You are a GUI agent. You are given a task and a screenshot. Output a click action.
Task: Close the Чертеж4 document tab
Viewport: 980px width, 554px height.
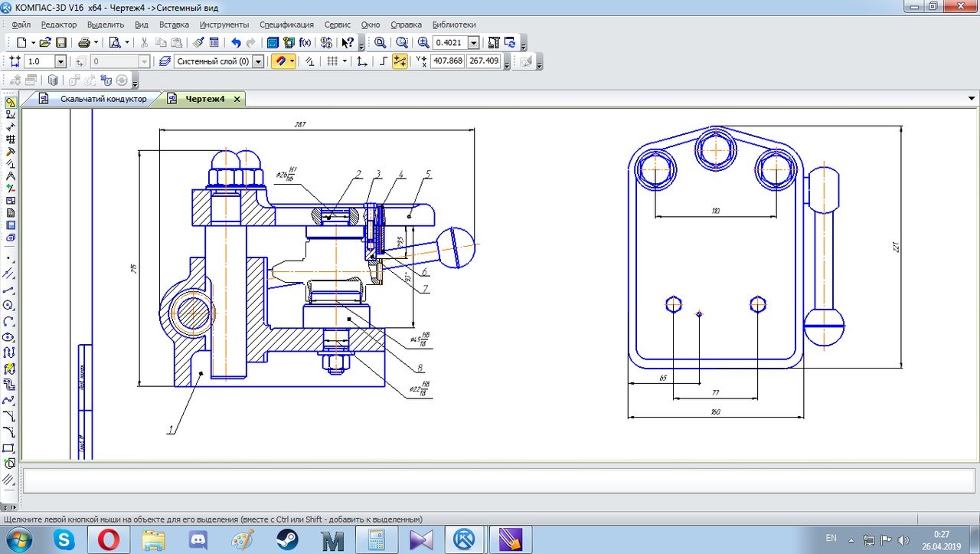point(237,99)
